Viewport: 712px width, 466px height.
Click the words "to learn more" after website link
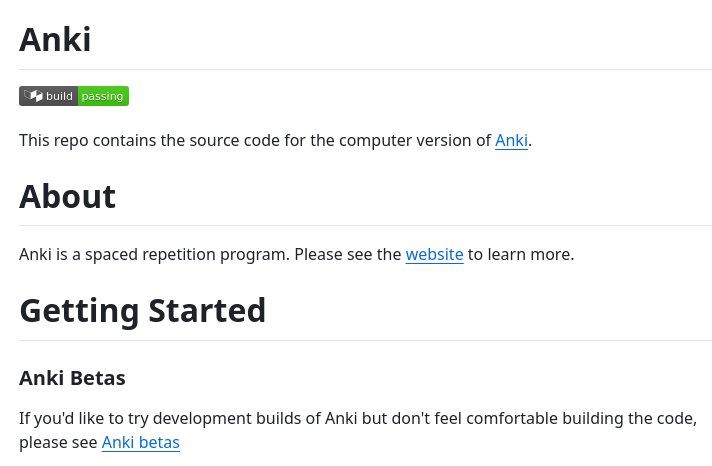pos(521,254)
